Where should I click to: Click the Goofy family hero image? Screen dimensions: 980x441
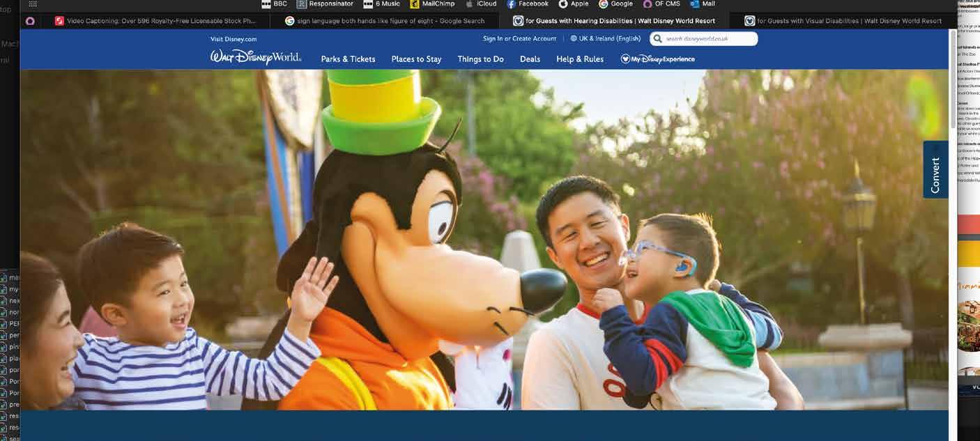pyautogui.click(x=484, y=240)
